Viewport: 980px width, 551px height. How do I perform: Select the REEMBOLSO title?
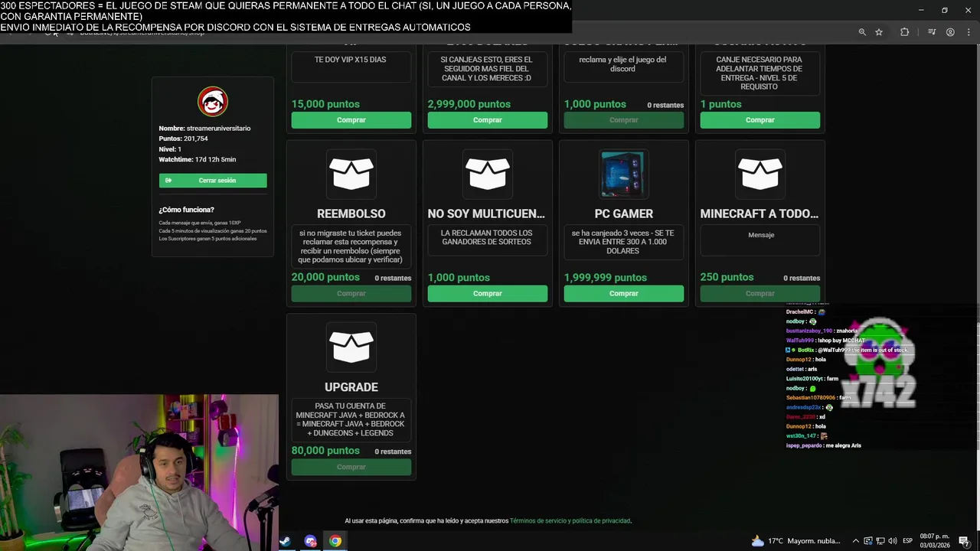click(351, 214)
